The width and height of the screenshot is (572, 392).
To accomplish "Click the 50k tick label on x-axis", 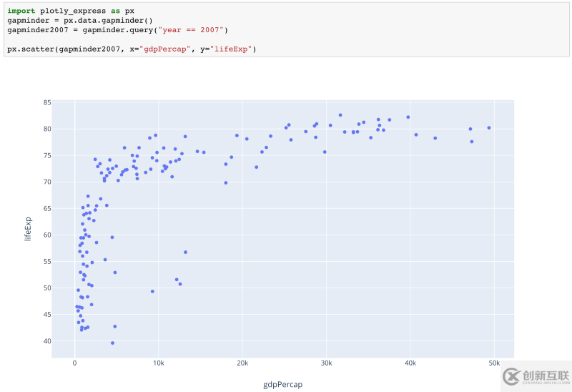I will point(494,363).
